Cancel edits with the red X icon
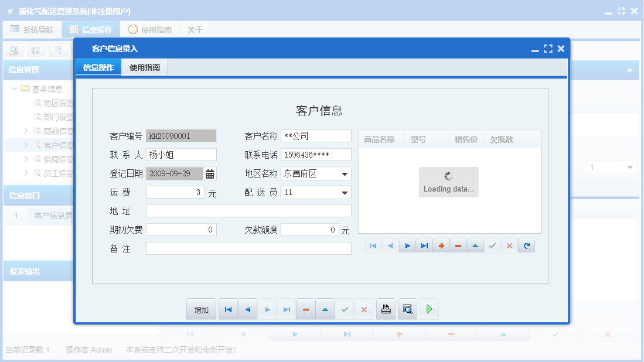644x362 pixels. [509, 245]
